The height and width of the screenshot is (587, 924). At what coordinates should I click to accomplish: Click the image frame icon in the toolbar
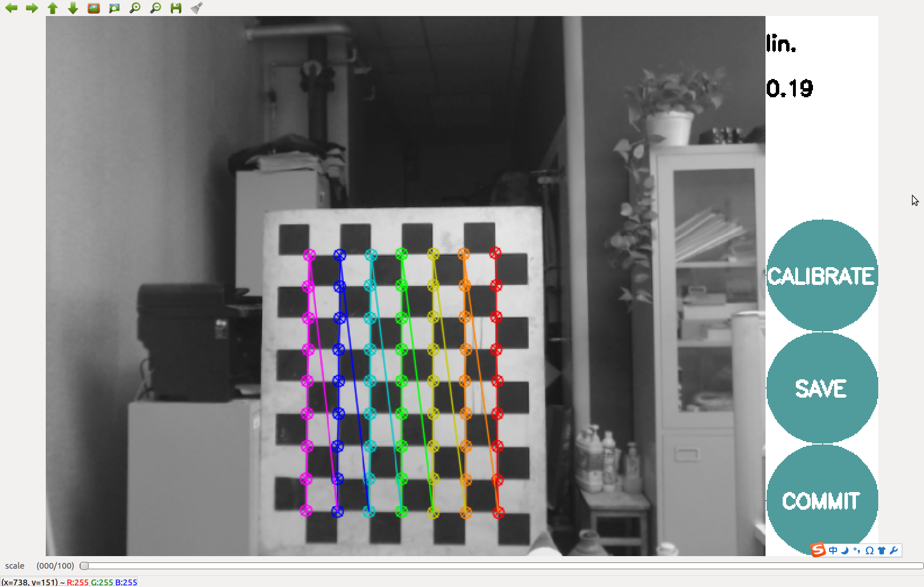pyautogui.click(x=93, y=8)
